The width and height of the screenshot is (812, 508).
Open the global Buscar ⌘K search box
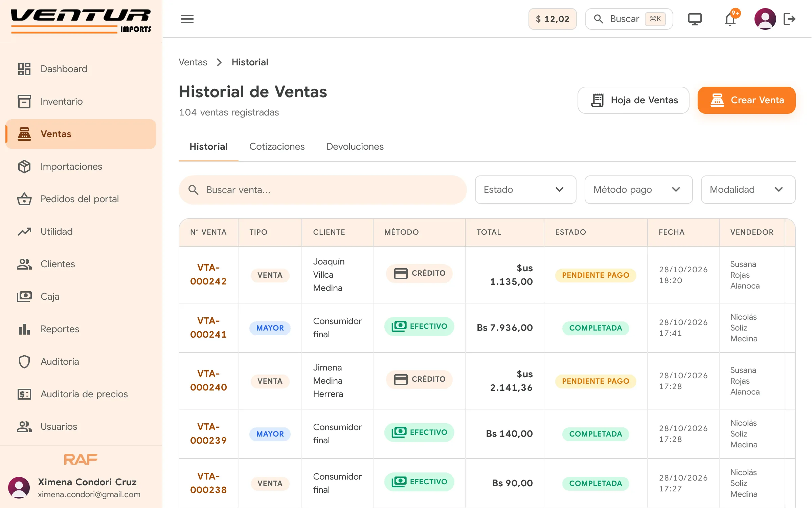pos(629,19)
